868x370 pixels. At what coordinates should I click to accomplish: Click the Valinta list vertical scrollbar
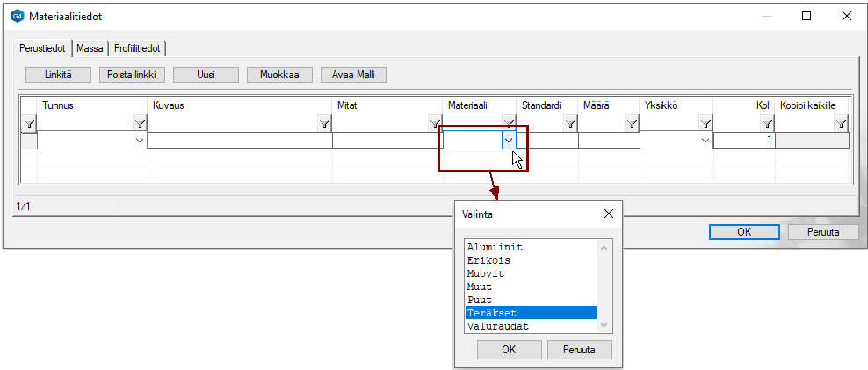coord(604,286)
